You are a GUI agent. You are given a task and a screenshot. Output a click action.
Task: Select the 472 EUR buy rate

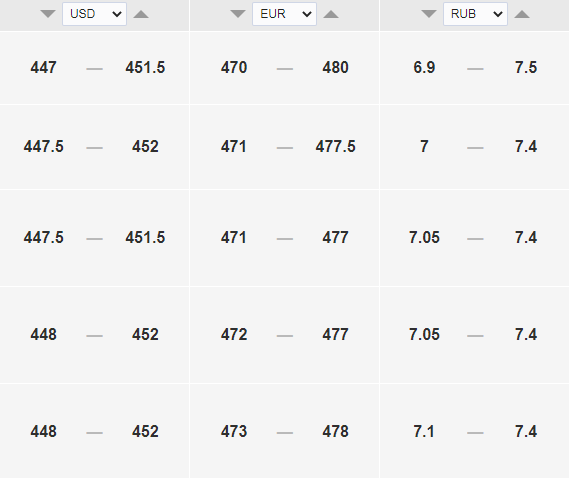click(x=234, y=334)
